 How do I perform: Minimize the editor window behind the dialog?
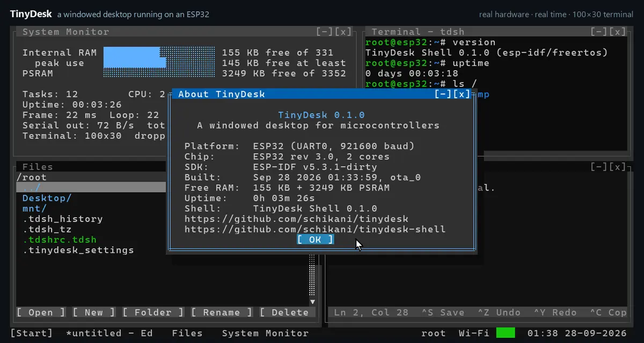tap(599, 167)
